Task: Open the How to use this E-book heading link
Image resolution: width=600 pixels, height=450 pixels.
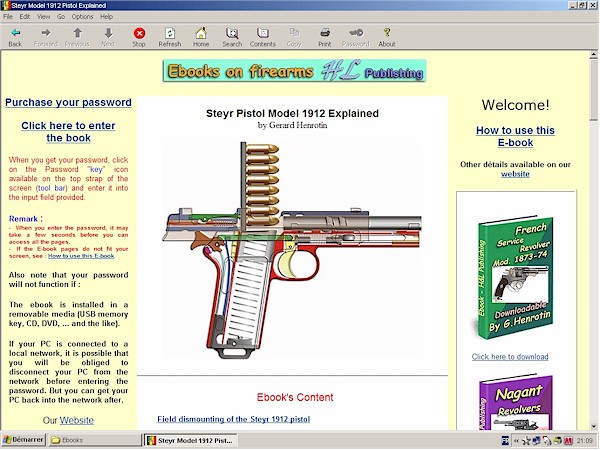Action: pyautogui.click(x=515, y=136)
